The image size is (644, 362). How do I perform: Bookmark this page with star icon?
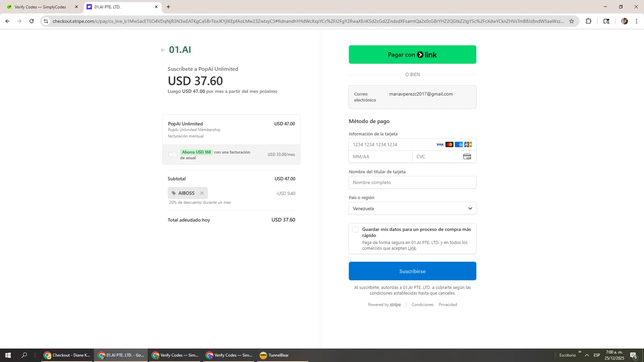pos(571,21)
